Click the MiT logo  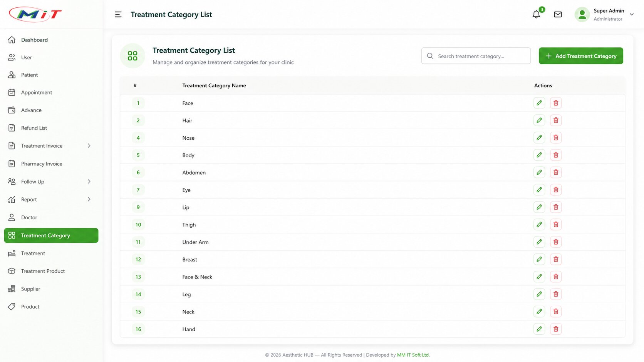35,15
